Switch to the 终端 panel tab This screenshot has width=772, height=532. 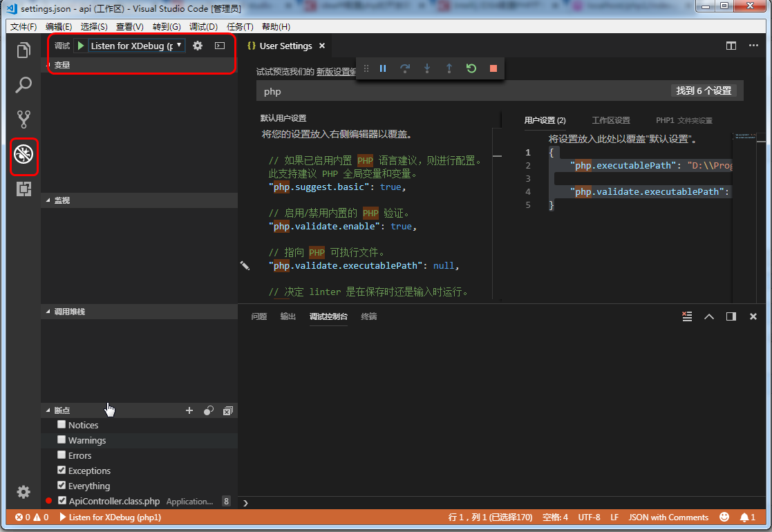tap(369, 316)
